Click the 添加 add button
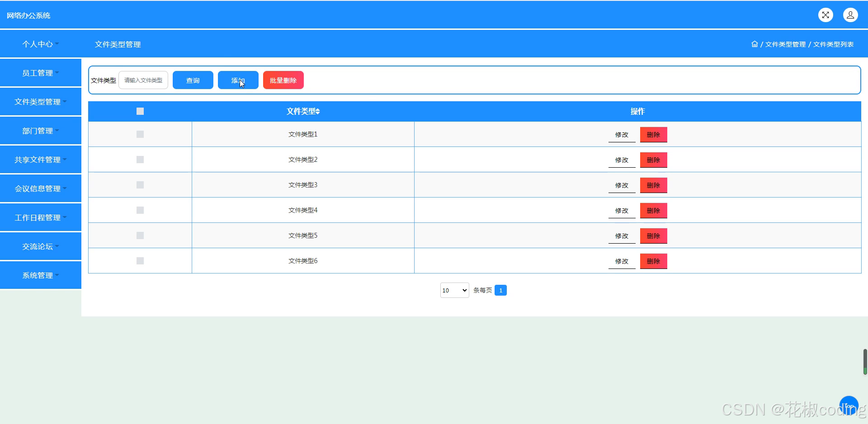 click(238, 80)
